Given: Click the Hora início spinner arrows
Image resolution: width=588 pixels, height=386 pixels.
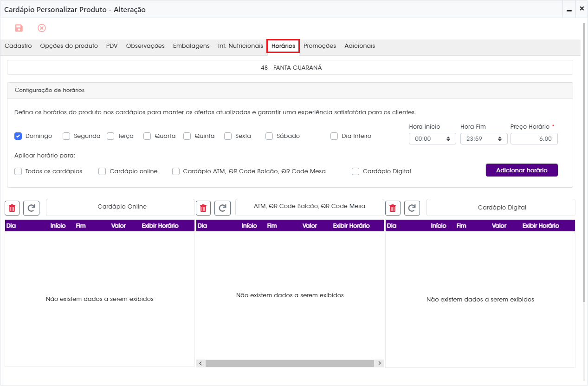Looking at the screenshot, I should [x=448, y=139].
